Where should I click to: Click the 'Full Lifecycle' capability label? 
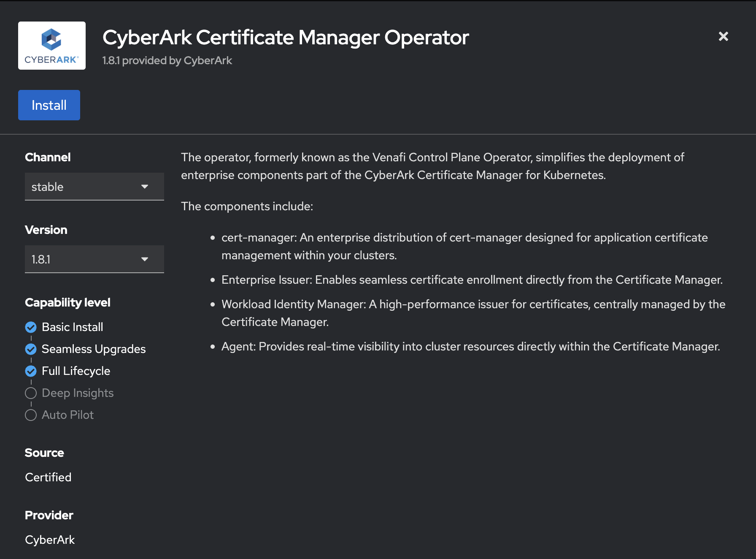pyautogui.click(x=76, y=371)
